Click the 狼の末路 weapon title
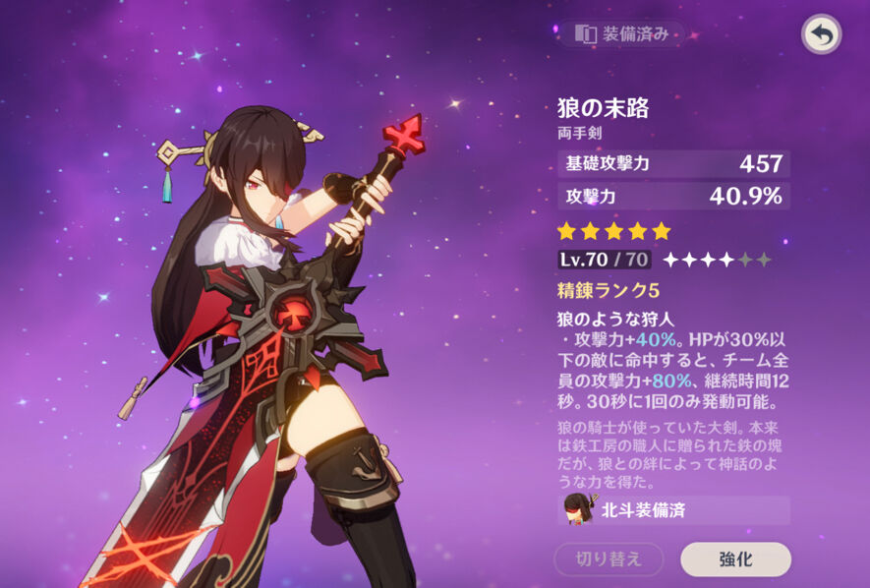Image resolution: width=870 pixels, height=588 pixels. (604, 107)
